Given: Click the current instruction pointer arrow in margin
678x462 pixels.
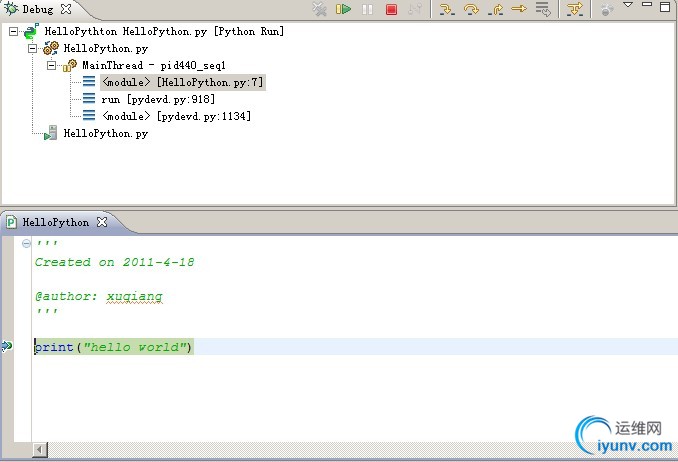Looking at the screenshot, I should click(7, 346).
